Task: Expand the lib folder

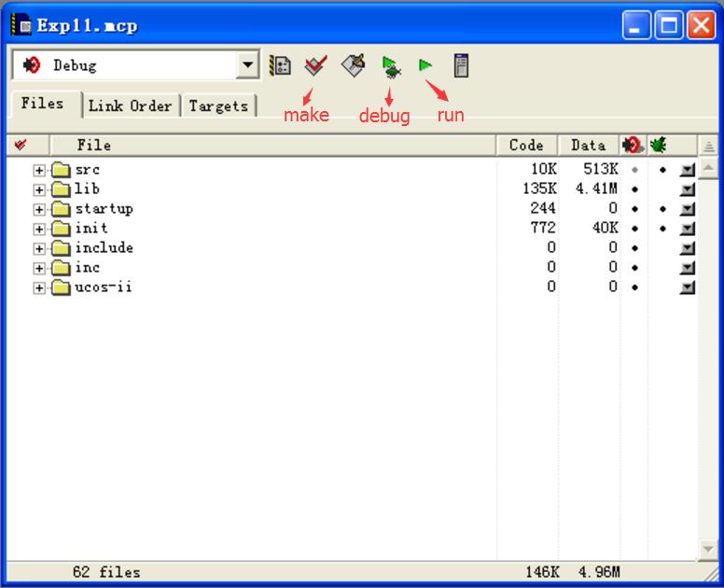Action: (39, 189)
